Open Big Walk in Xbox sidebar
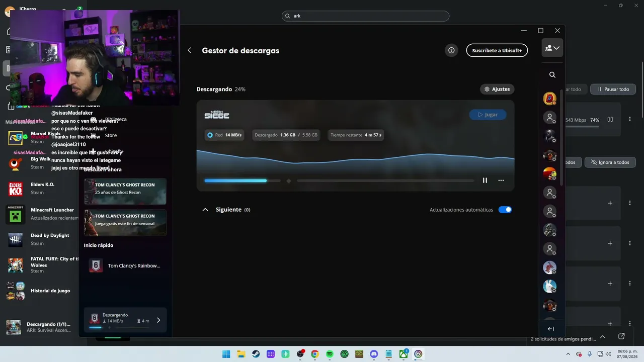Image resolution: width=644 pixels, height=362 pixels. pyautogui.click(x=43, y=163)
